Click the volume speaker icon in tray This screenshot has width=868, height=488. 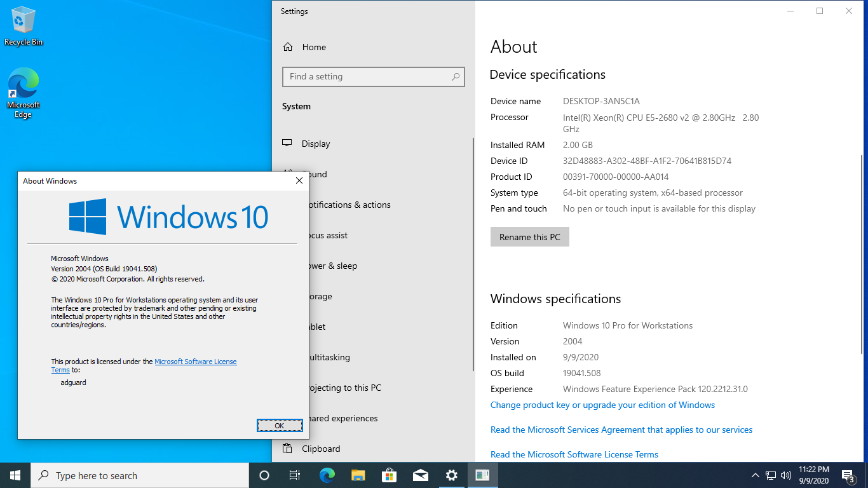click(x=786, y=475)
